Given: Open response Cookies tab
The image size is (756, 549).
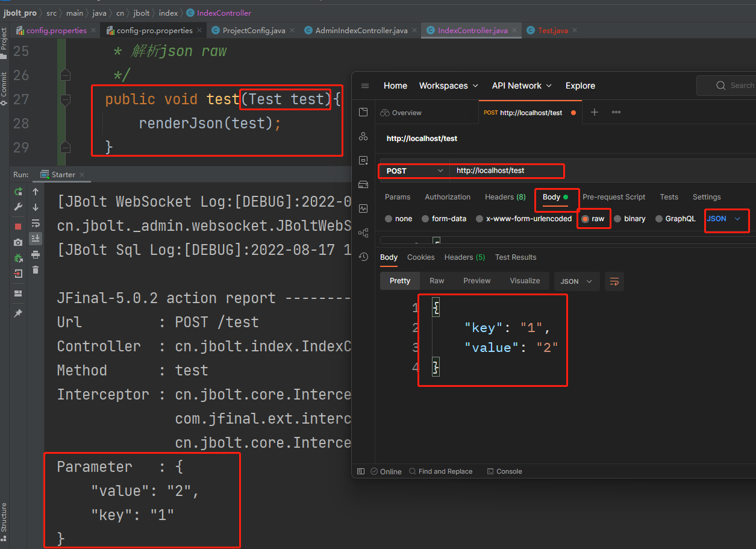Looking at the screenshot, I should pyautogui.click(x=421, y=257).
